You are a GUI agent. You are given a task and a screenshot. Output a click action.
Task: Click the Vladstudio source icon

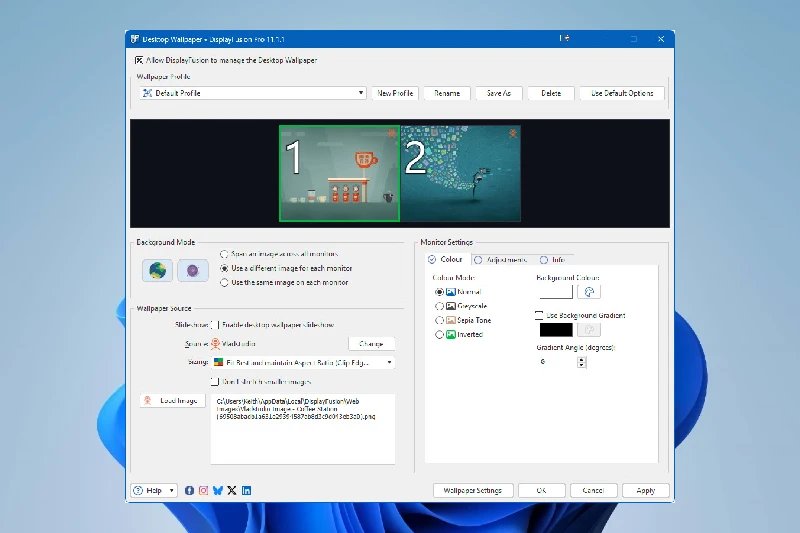[215, 344]
